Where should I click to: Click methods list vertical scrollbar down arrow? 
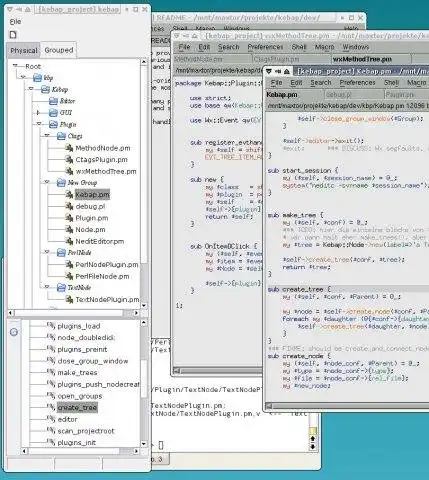144,444
